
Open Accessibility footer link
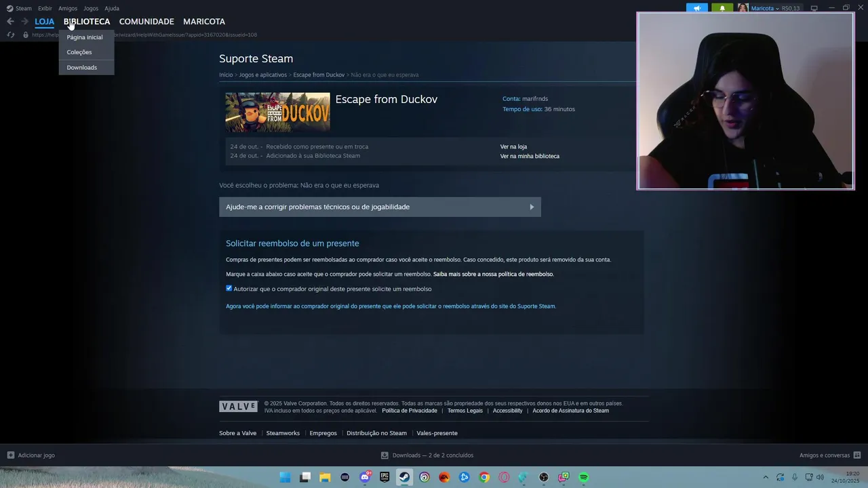coord(507,411)
